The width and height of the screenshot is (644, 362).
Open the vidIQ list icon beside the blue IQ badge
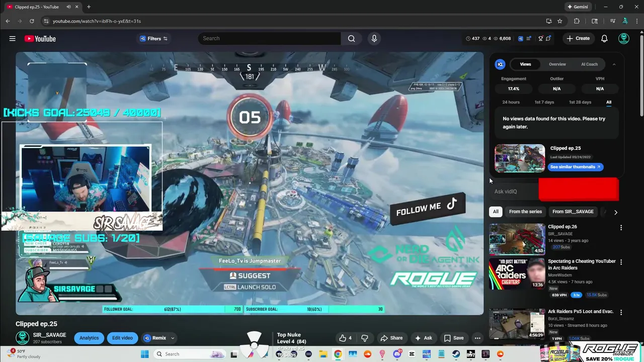(x=529, y=39)
